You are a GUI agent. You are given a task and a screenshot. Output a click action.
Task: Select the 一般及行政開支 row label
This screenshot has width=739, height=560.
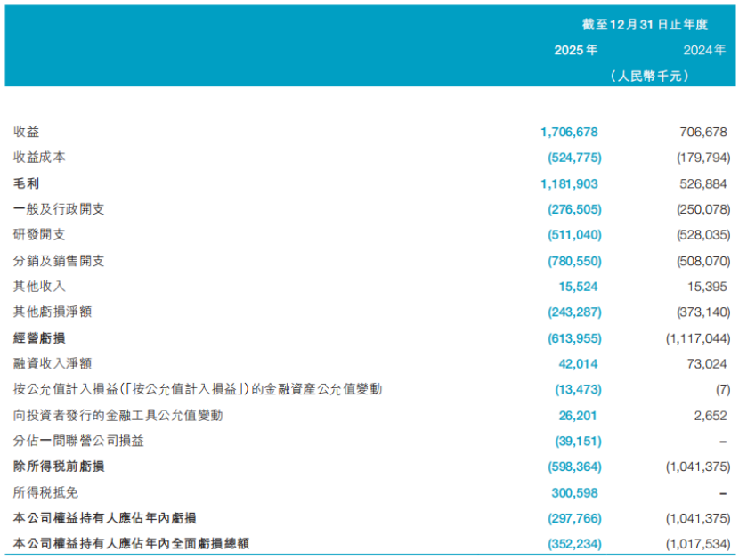(x=59, y=209)
